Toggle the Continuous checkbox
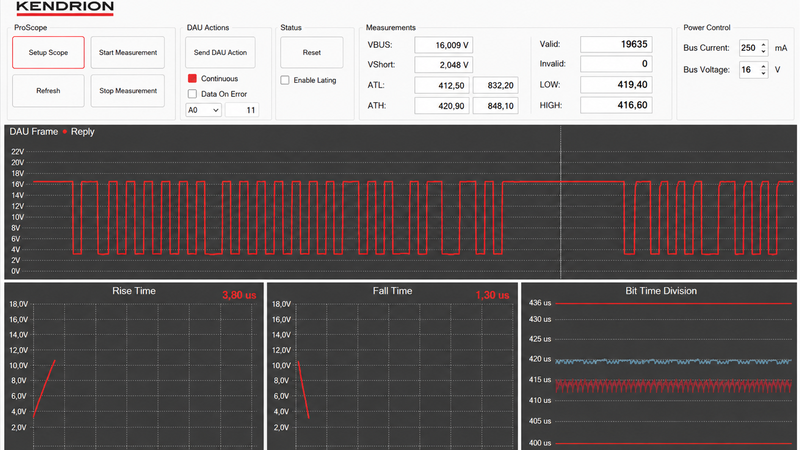 (x=192, y=79)
